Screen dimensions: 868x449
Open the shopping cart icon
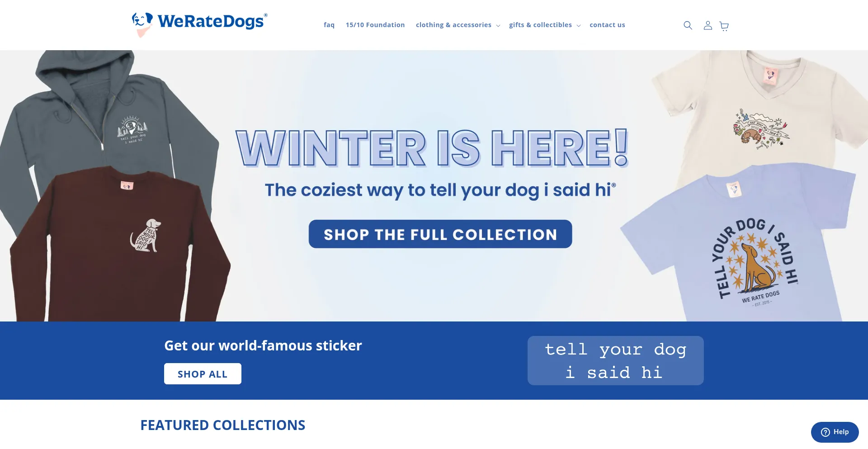[724, 26]
